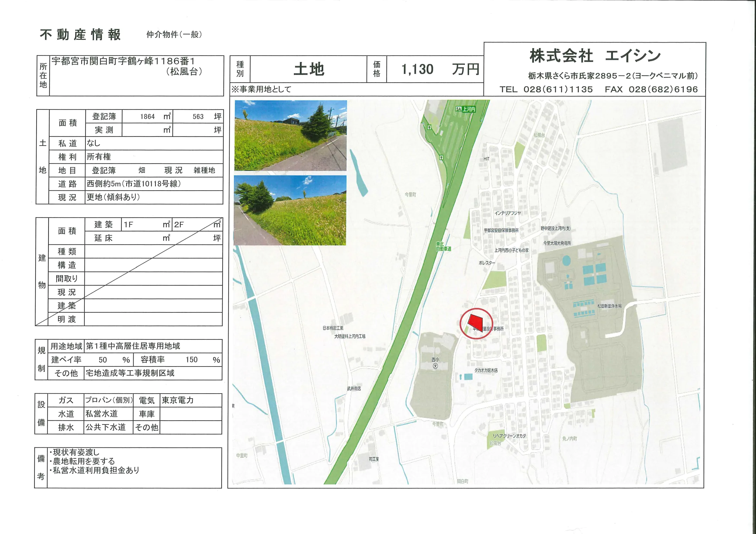Click the 松田新田浄水場 map label
Image resolution: width=756 pixels, height=534 pixels.
point(609,306)
